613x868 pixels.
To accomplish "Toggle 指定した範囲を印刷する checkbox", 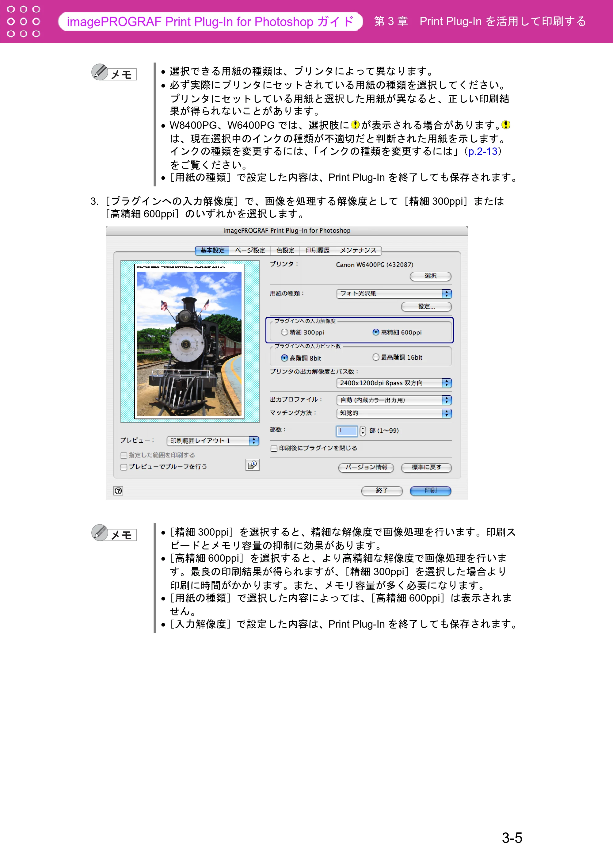I will (x=124, y=455).
